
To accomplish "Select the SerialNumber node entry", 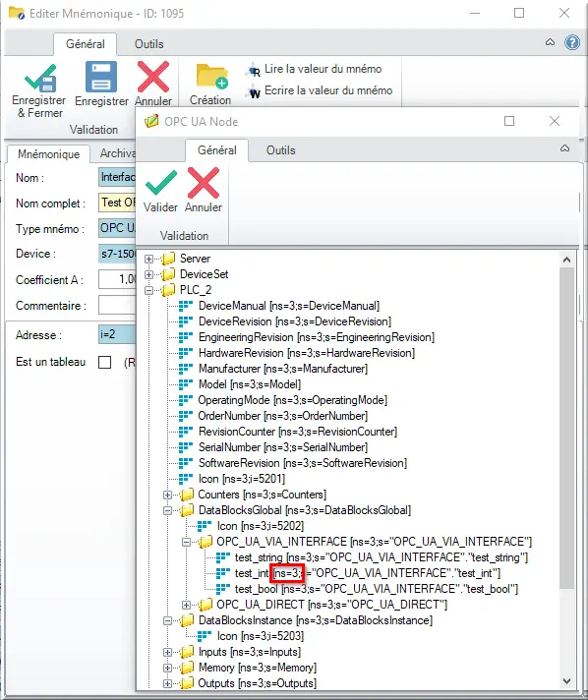I will point(283,447).
